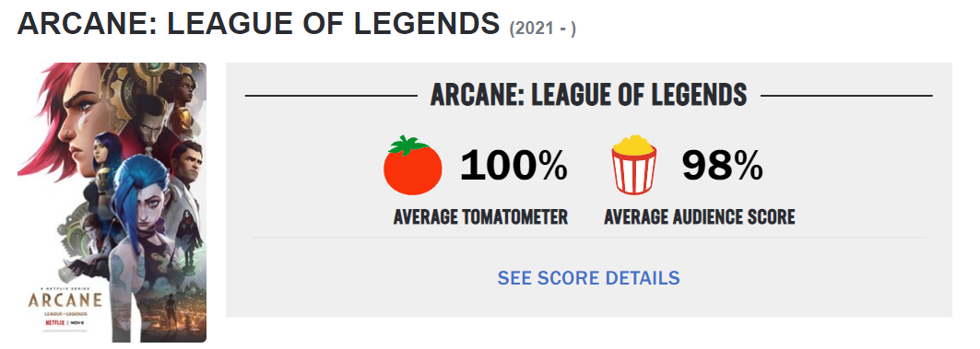Click the golden ARCANE title logo on poster

coord(65,299)
